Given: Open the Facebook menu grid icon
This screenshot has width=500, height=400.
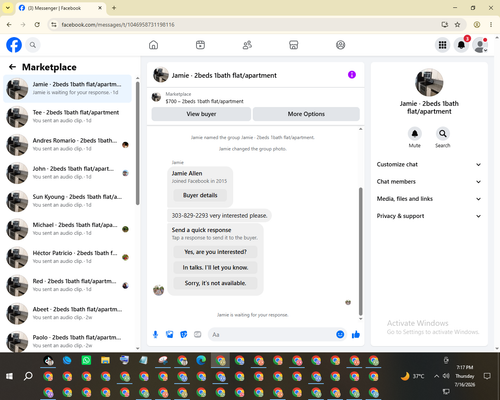Looking at the screenshot, I should (x=442, y=45).
